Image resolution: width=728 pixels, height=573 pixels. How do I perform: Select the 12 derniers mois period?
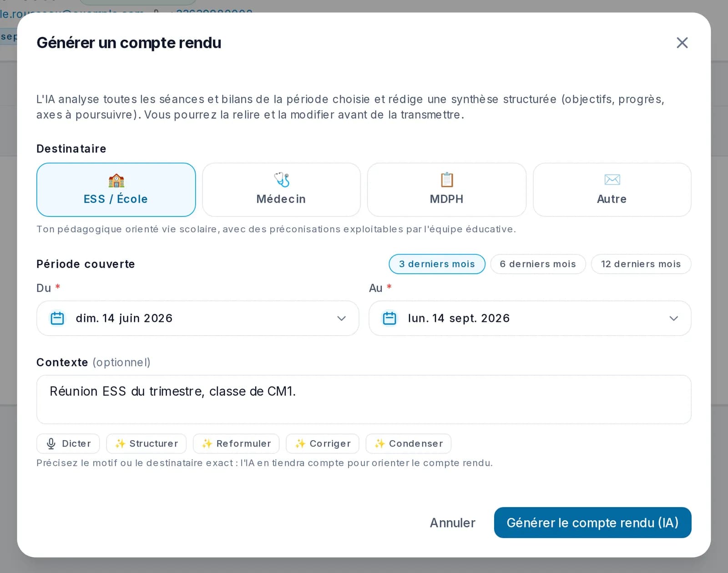(641, 264)
